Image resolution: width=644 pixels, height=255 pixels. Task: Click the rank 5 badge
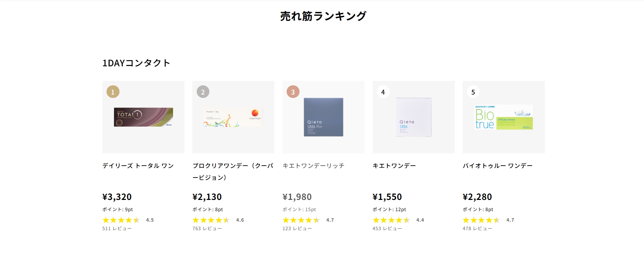[473, 92]
